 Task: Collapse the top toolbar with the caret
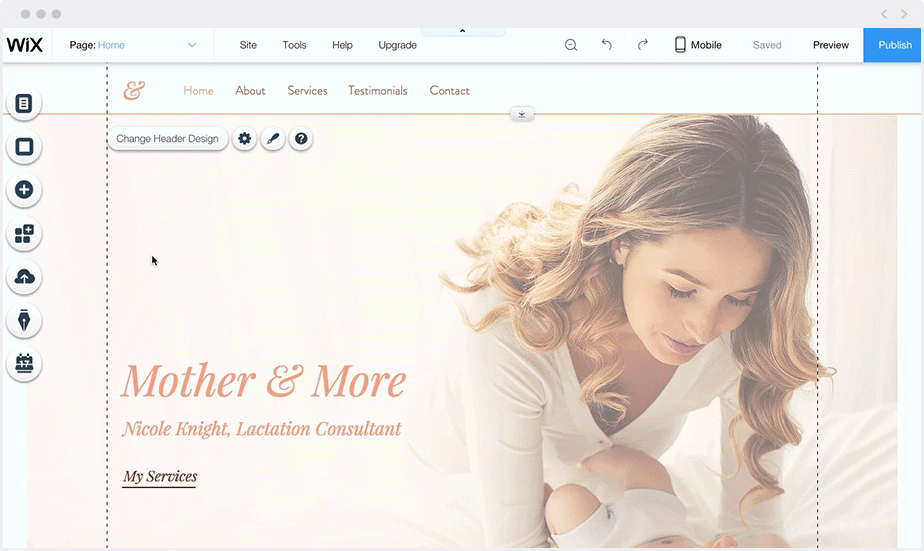tap(463, 31)
